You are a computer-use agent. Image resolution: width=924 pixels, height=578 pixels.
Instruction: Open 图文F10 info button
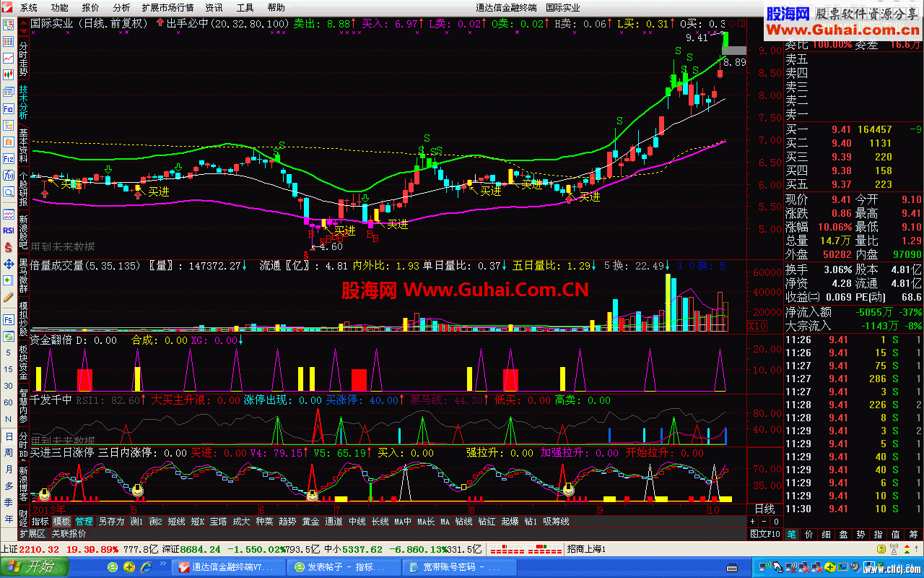tap(764, 534)
